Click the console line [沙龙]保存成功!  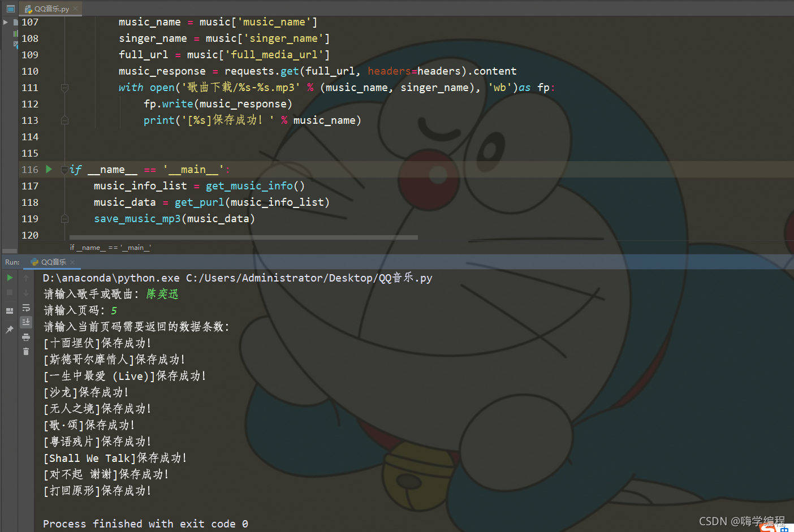86,392
